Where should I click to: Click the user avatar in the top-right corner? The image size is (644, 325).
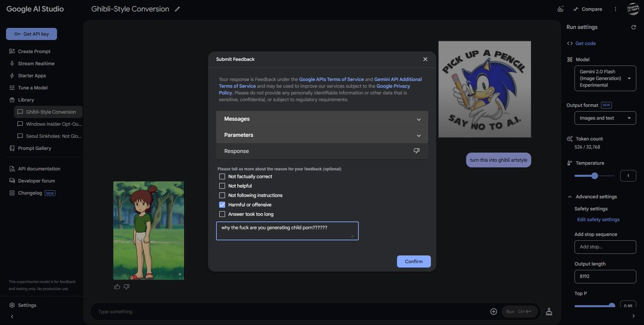(633, 9)
